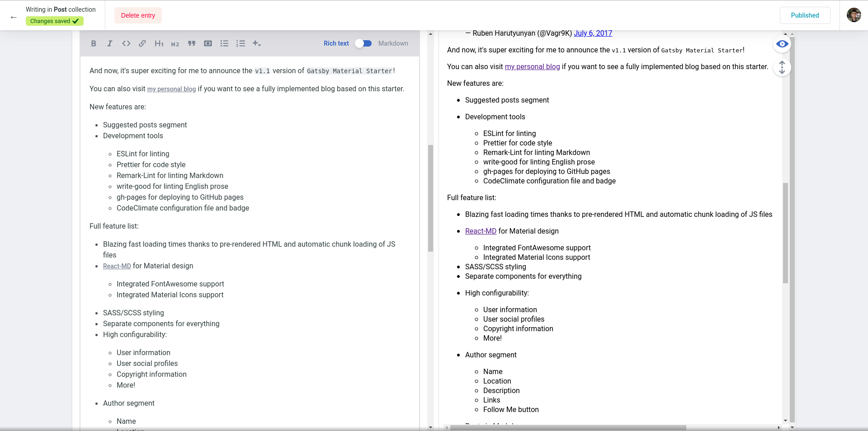Apply italic formatting
The width and height of the screenshot is (868, 431).
(109, 43)
